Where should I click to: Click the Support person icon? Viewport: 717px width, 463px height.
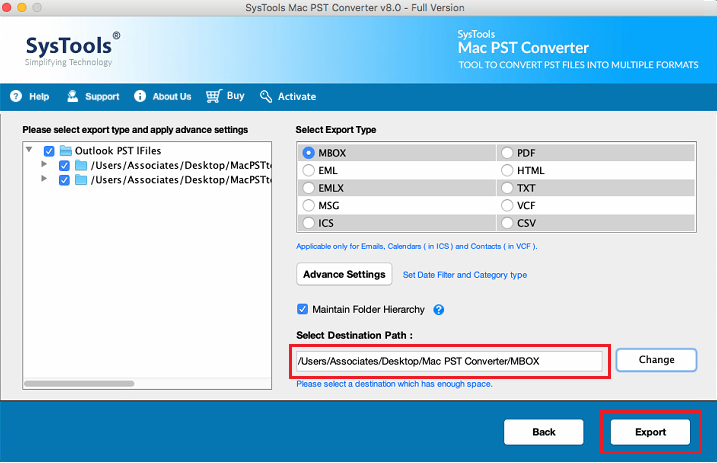[72, 96]
